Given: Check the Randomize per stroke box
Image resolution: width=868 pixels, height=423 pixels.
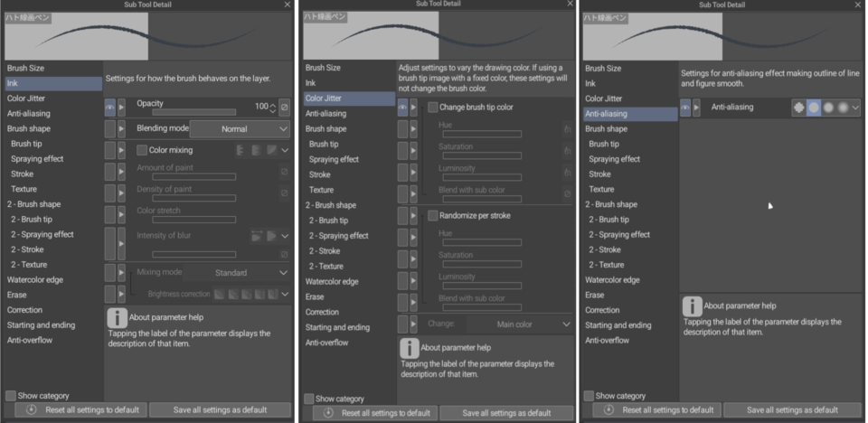Looking at the screenshot, I should 433,215.
